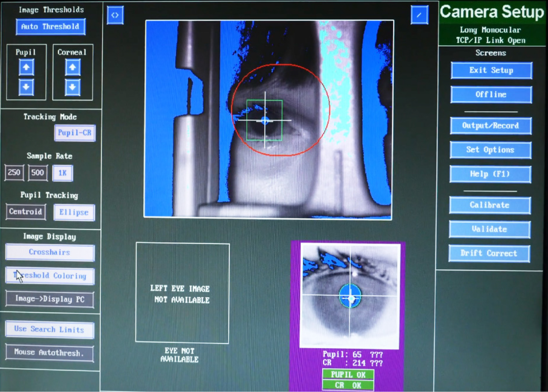Click the left-right arrows icon above camera image
Screen dimensions: 548x392
tap(115, 15)
